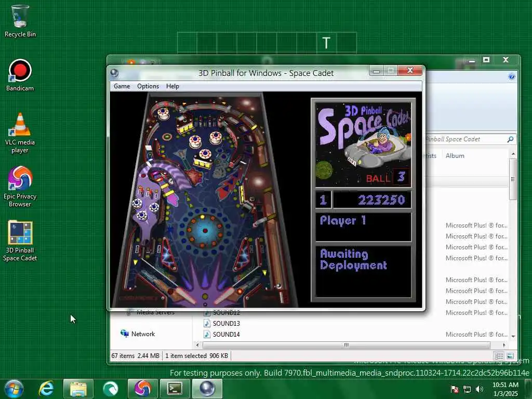Click the Show desktop strip at taskbar end

[528, 389]
